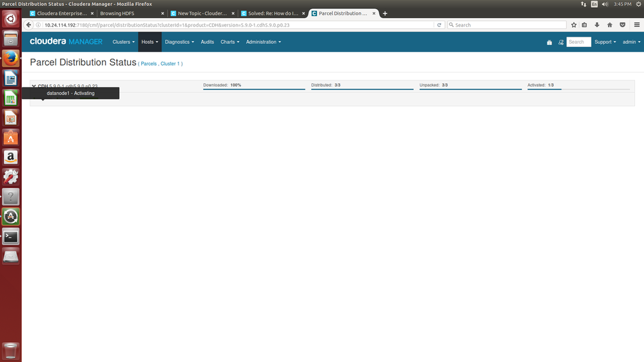Focus the Cloudera Manager search field

click(x=579, y=42)
